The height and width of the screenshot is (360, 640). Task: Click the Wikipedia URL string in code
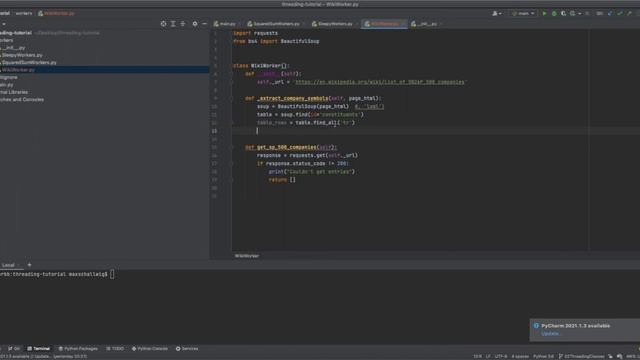(x=380, y=82)
